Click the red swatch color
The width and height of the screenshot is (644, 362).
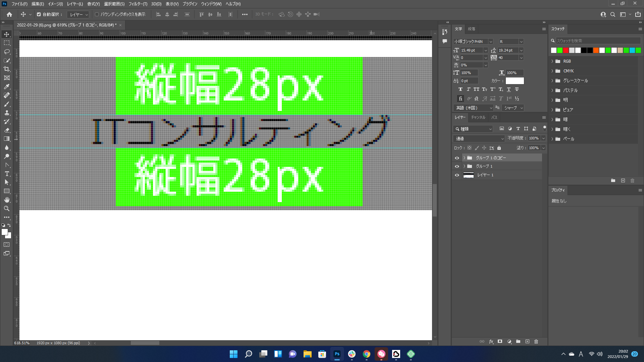click(x=566, y=50)
